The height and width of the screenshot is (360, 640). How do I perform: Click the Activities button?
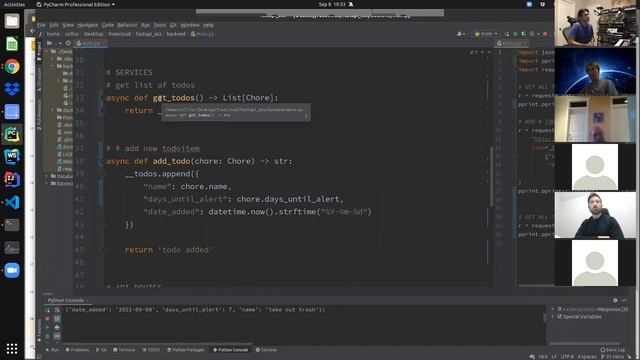[14, 4]
